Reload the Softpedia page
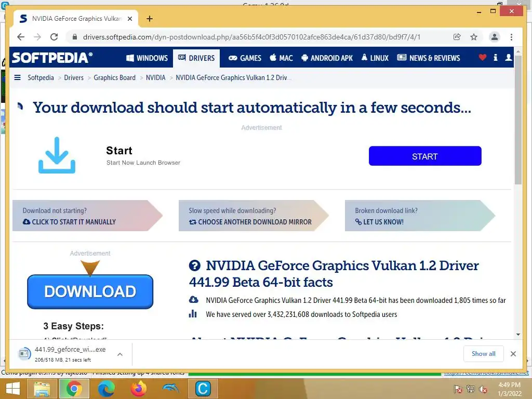532x399 pixels. coord(54,37)
